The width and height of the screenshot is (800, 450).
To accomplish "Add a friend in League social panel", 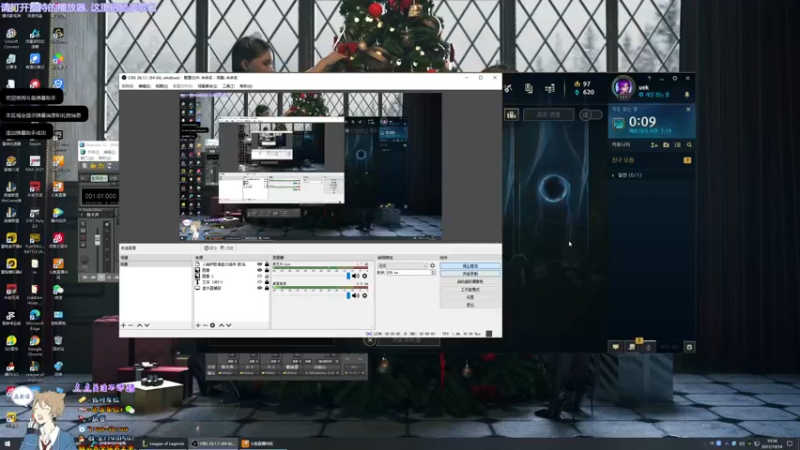I will coord(654,145).
